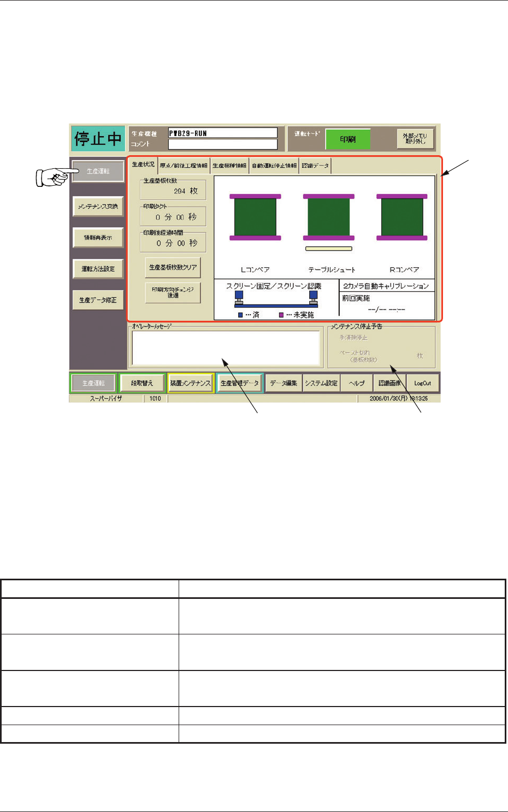The height and width of the screenshot is (812, 508).
Task: Click the green 印刷 operation mode button
Action: [x=348, y=139]
